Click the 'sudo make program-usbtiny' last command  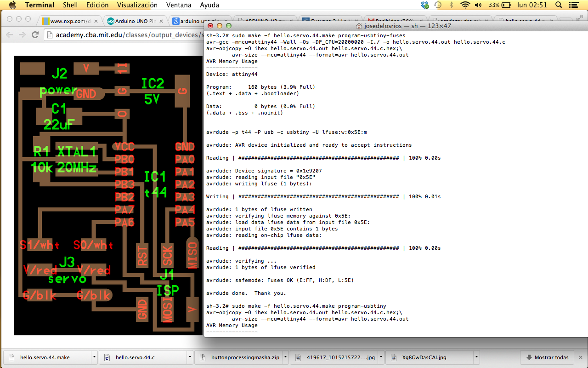(296, 306)
